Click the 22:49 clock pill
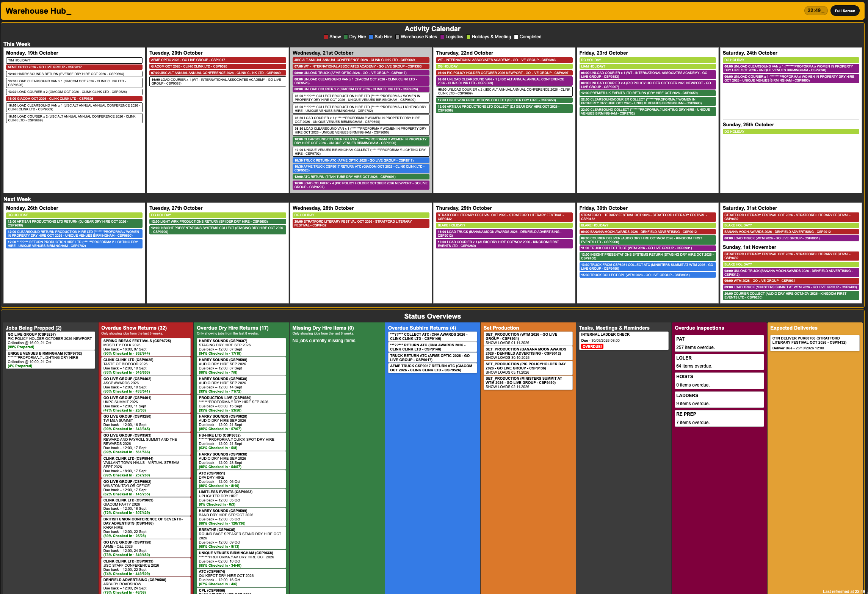Viewport: 868px width, 594px height. coord(816,11)
